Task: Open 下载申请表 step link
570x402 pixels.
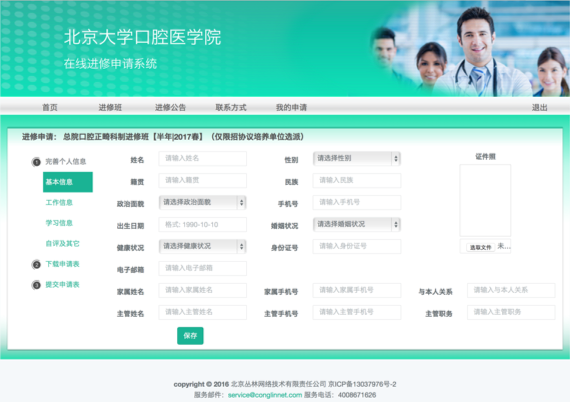Action: [x=62, y=264]
